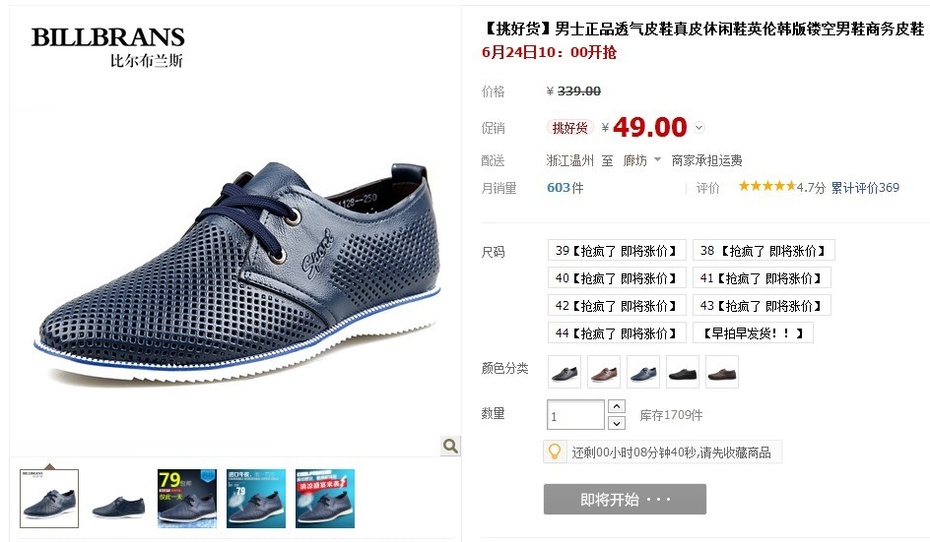Image resolution: width=930 pixels, height=542 pixels.
Task: Open the price promotion dropdown arrow
Action: tap(699, 127)
